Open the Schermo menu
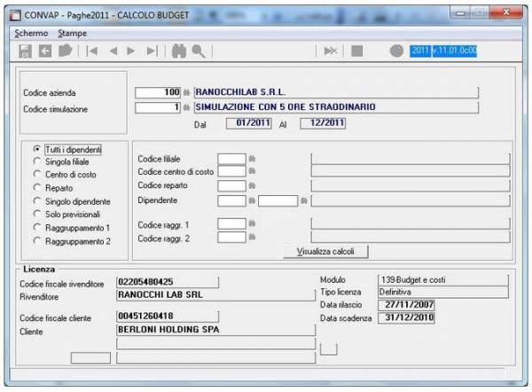The image size is (532, 392). coord(31,34)
